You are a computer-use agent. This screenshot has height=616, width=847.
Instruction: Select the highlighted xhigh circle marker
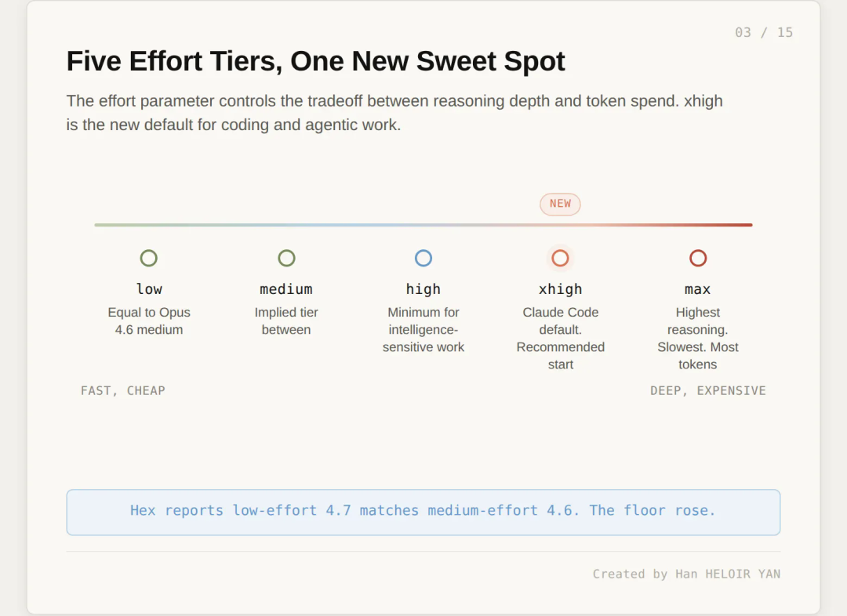click(x=560, y=258)
